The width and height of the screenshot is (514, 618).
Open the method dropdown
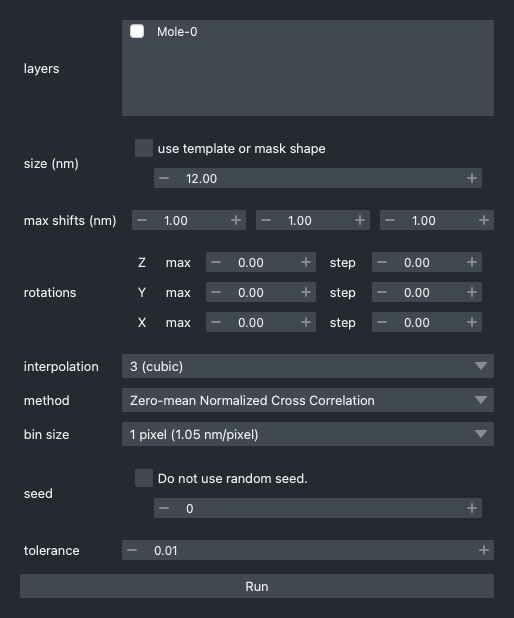(x=307, y=400)
